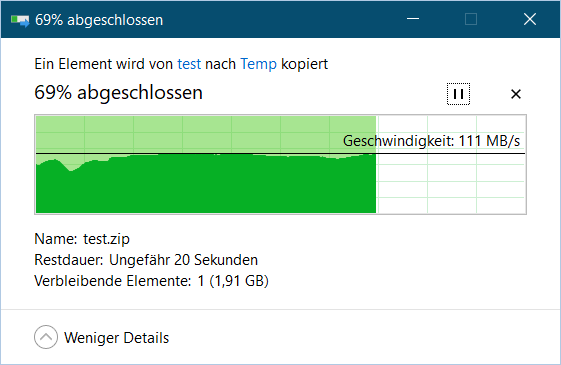561x365 pixels.
Task: Click the white unfilled part of the progress graph
Action: click(x=451, y=184)
